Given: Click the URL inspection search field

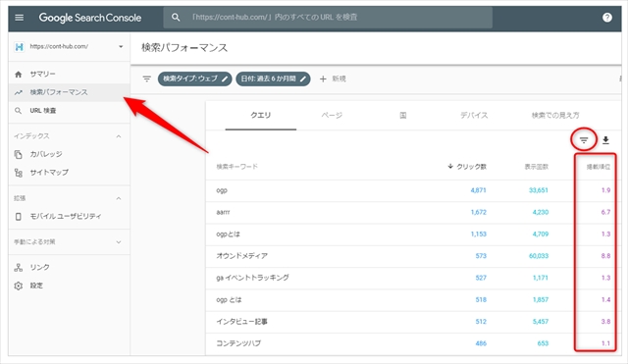Looking at the screenshot, I should point(328,18).
